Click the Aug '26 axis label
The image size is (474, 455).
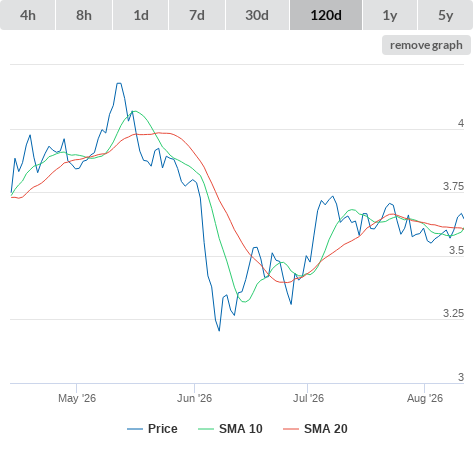pyautogui.click(x=425, y=398)
